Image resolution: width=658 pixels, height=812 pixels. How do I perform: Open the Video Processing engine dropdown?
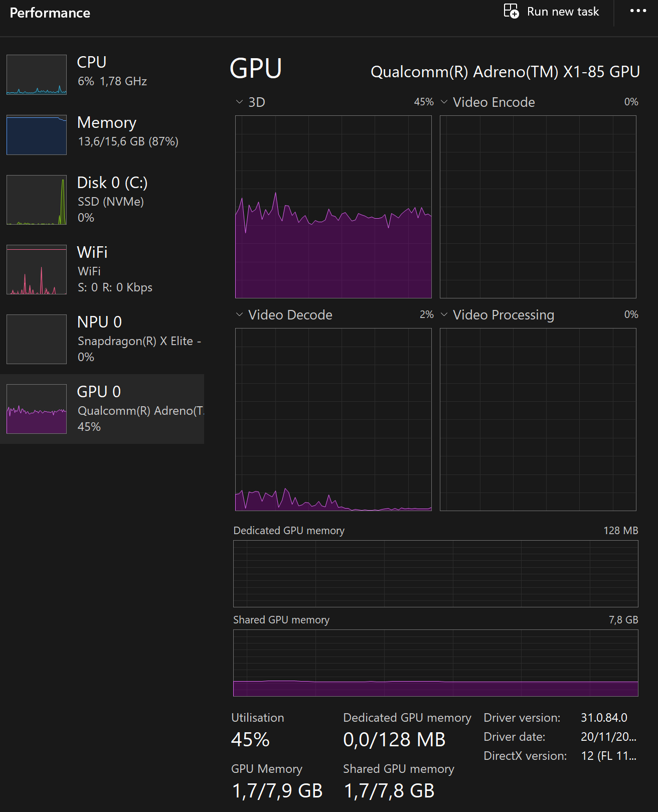click(x=444, y=315)
